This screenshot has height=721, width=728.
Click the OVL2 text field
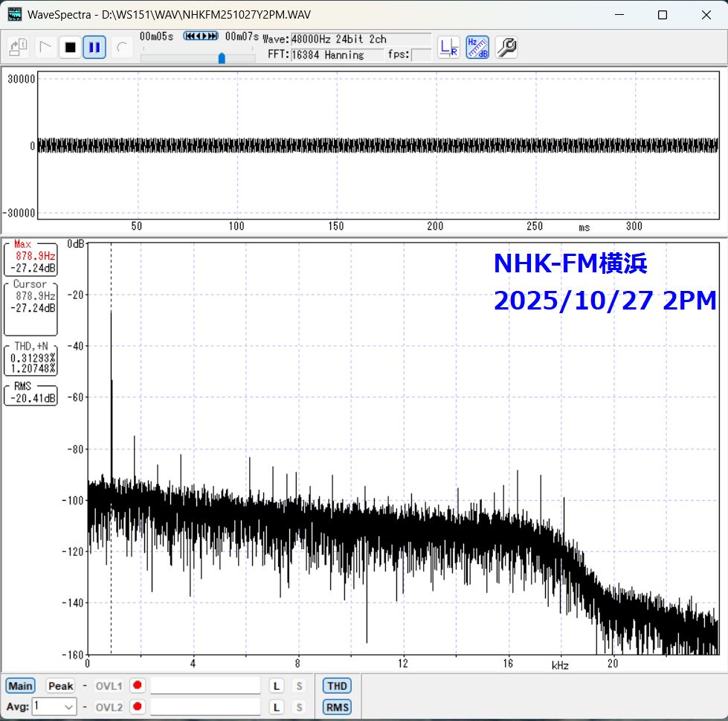pyautogui.click(x=205, y=707)
